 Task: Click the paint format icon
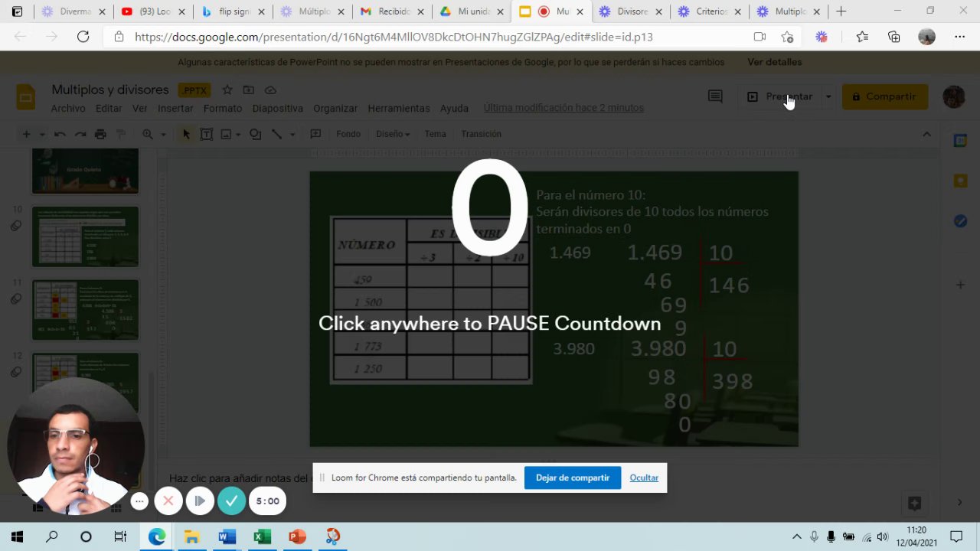(121, 134)
